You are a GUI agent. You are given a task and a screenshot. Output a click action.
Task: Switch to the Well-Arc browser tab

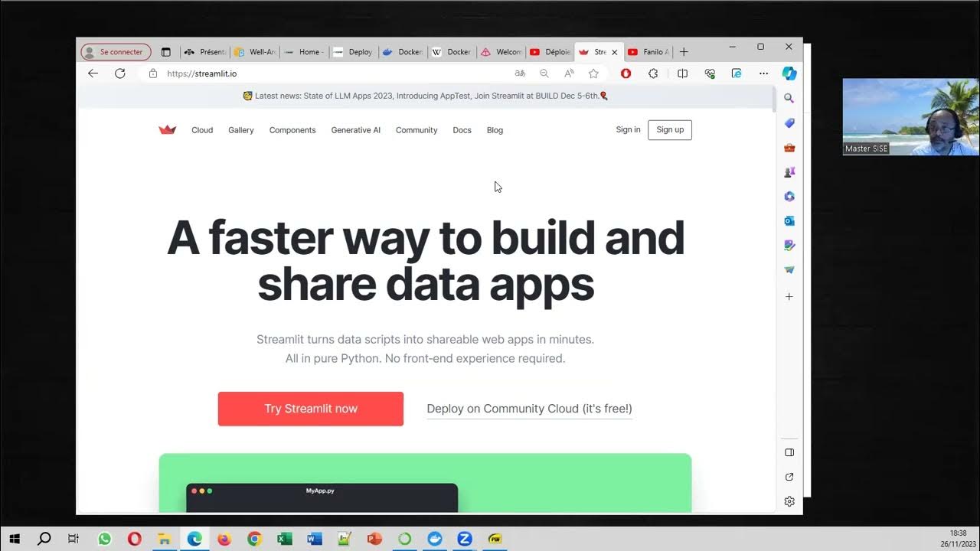[x=255, y=52]
